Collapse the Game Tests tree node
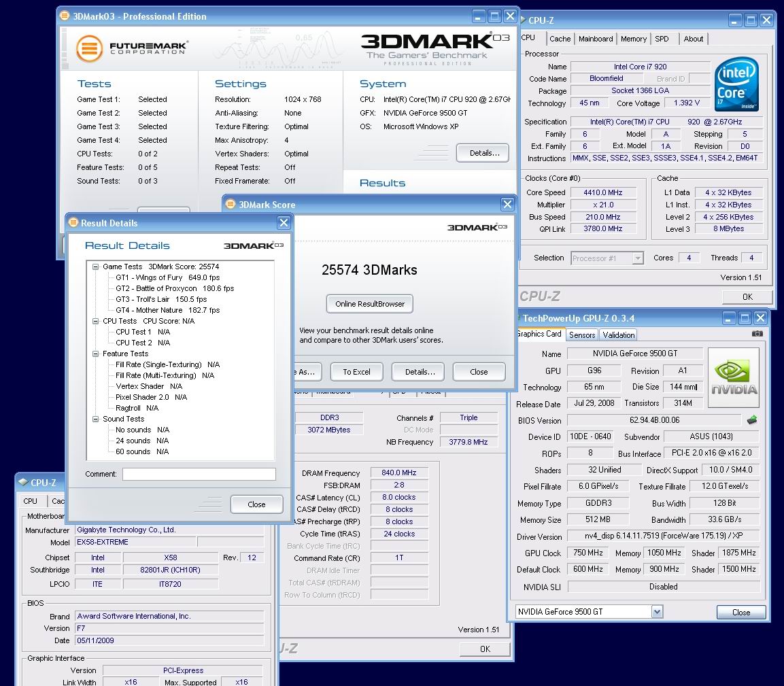 pyautogui.click(x=95, y=267)
